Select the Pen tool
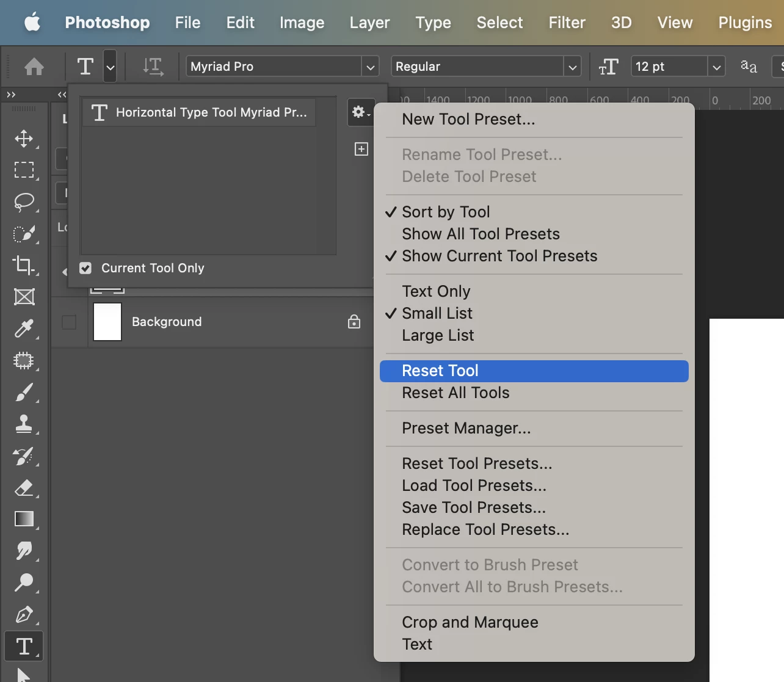The image size is (784, 682). point(24,614)
